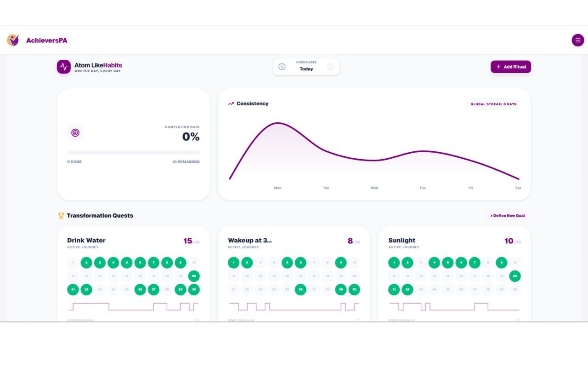The height and width of the screenshot is (368, 588).
Task: Go to next focus date
Action: point(330,67)
